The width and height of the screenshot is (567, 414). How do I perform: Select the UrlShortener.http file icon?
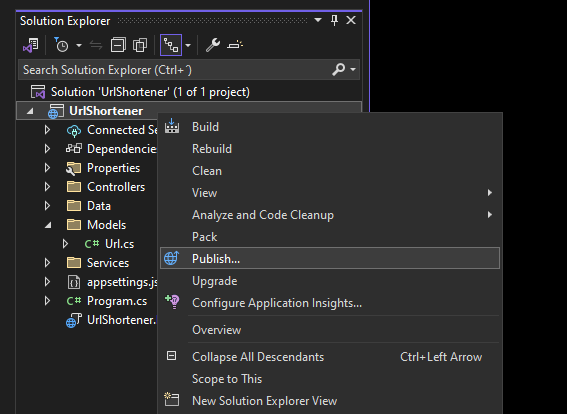point(73,320)
